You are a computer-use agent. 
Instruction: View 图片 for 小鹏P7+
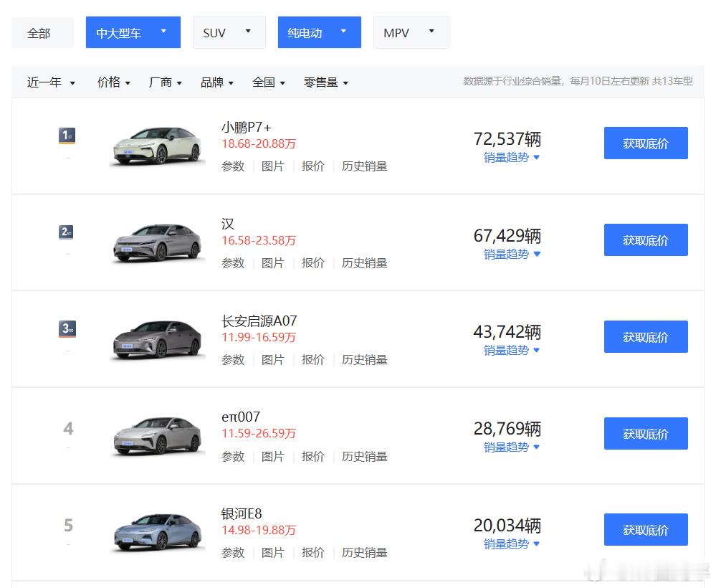click(x=272, y=166)
